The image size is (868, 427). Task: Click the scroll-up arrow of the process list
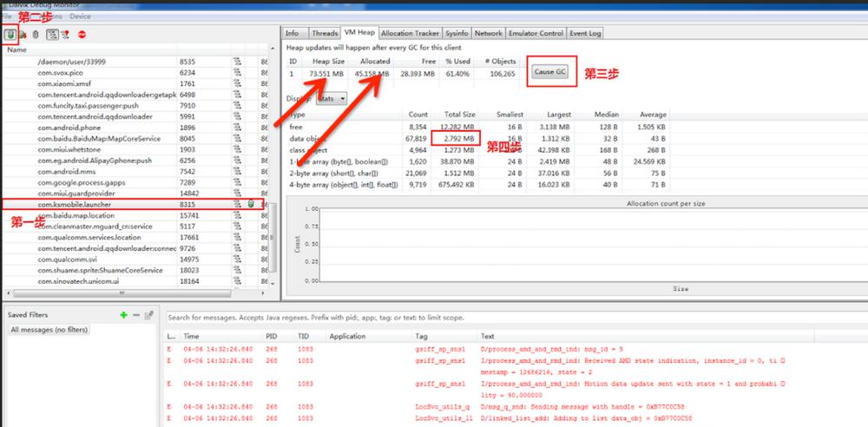[273, 49]
